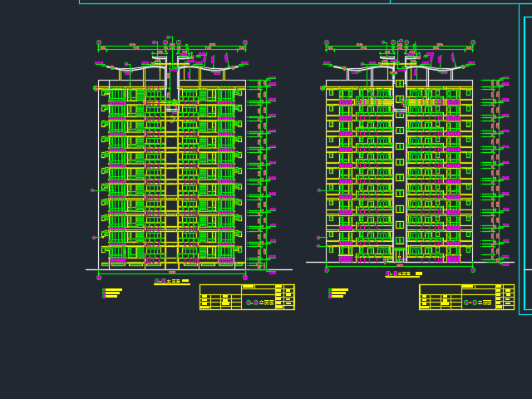Screen dimensions: 532x399
Task: Click the right drawing's yellow title block
Action: tap(466, 297)
